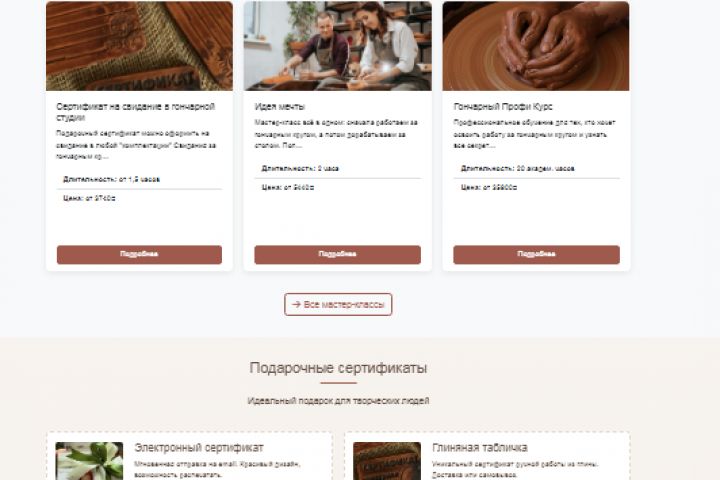Click the Электронный сертификат heading
The image size is (720, 480).
point(199,447)
